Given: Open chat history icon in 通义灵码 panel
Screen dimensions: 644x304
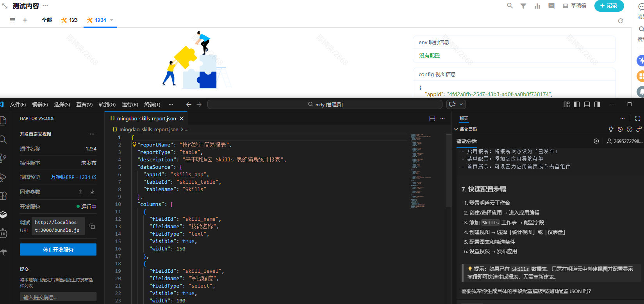Looking at the screenshot, I should (620, 129).
